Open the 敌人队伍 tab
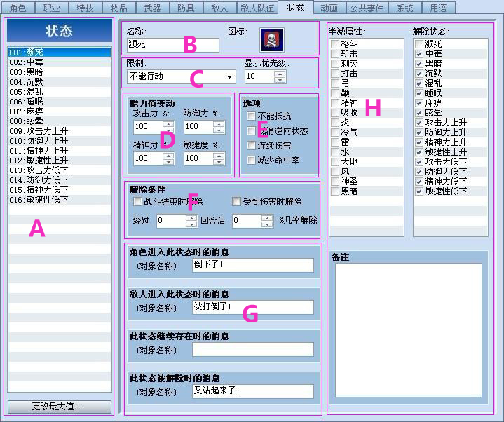Viewport: 504px width, 422px height. (x=257, y=8)
